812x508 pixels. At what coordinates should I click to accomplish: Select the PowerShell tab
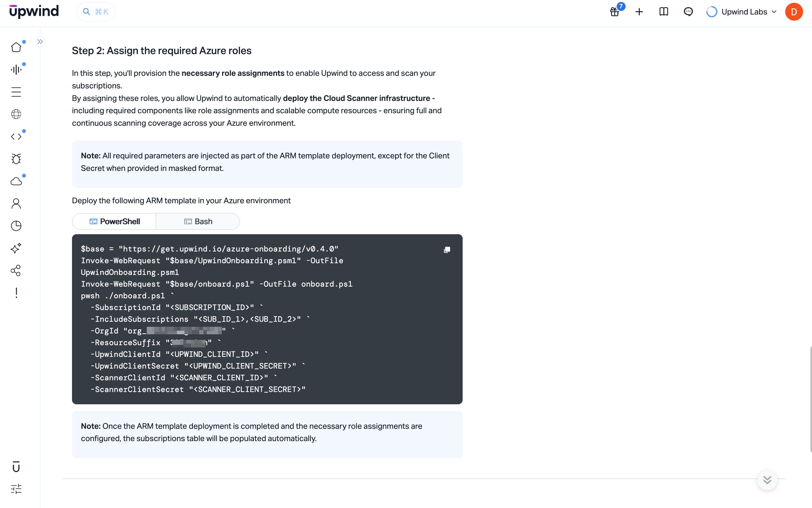point(114,221)
